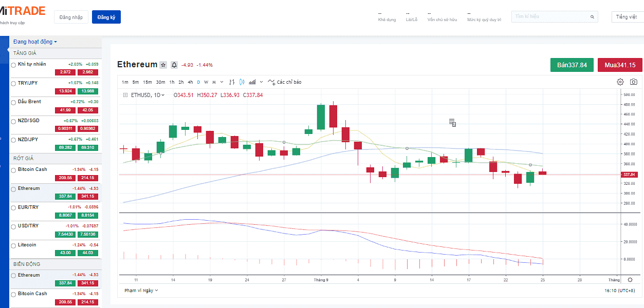Viewport: 644px width, 308px height.
Task: Open the time axis settings gear
Action: (x=630, y=280)
